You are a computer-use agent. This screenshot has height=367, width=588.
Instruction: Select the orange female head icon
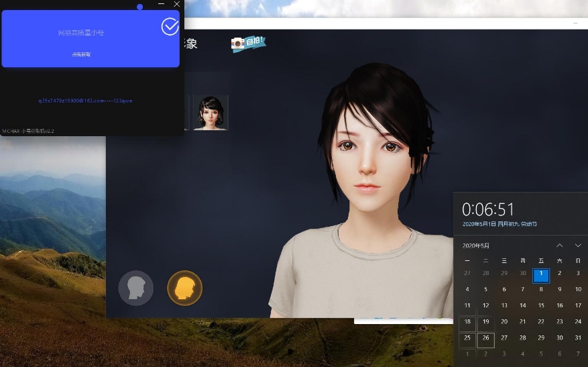tap(184, 289)
